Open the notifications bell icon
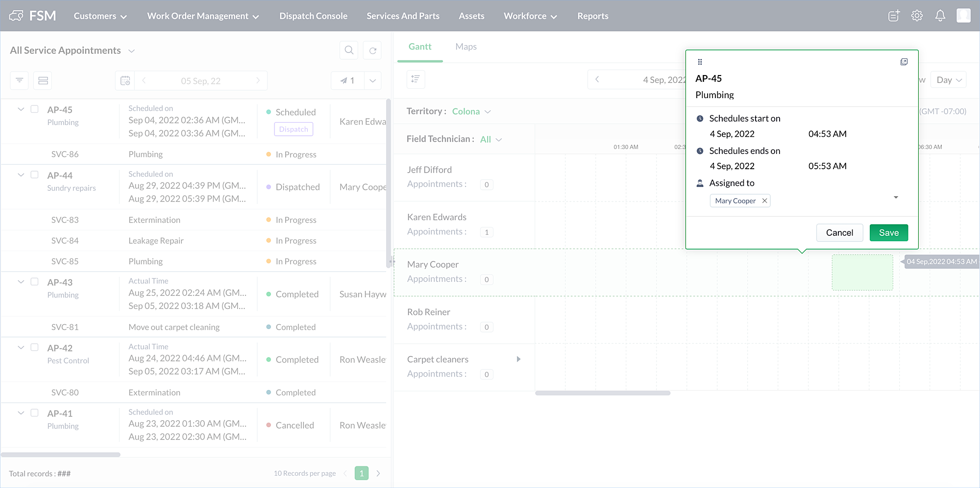Image resolution: width=980 pixels, height=488 pixels. pos(940,16)
